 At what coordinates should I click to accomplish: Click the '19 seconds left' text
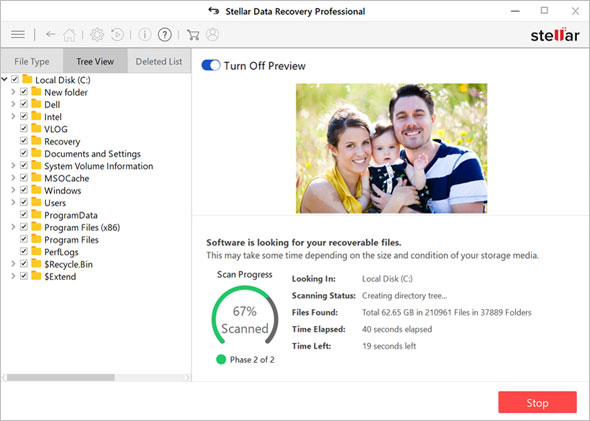coord(389,346)
